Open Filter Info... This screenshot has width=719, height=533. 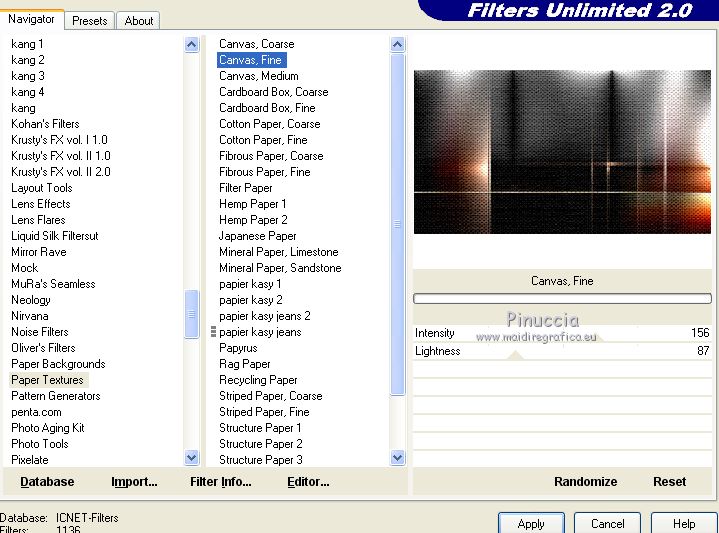tap(221, 482)
